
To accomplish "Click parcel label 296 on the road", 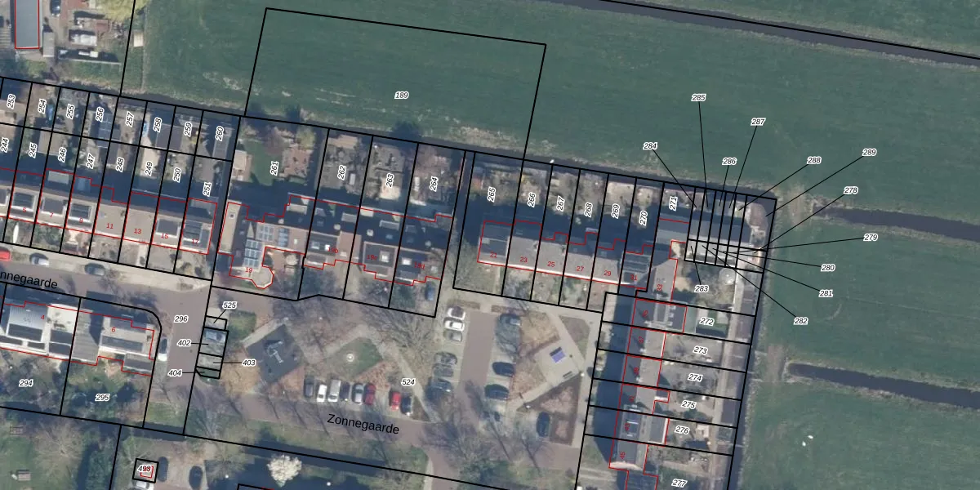I will click(181, 319).
